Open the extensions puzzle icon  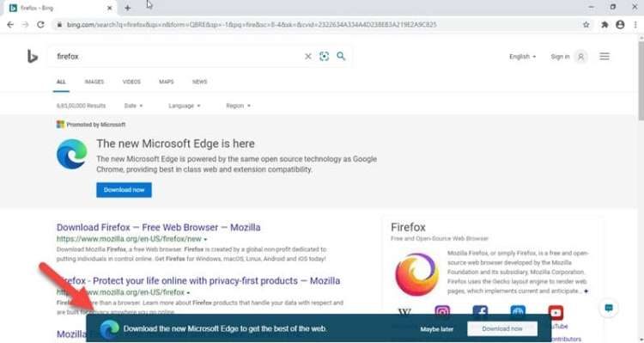click(605, 25)
